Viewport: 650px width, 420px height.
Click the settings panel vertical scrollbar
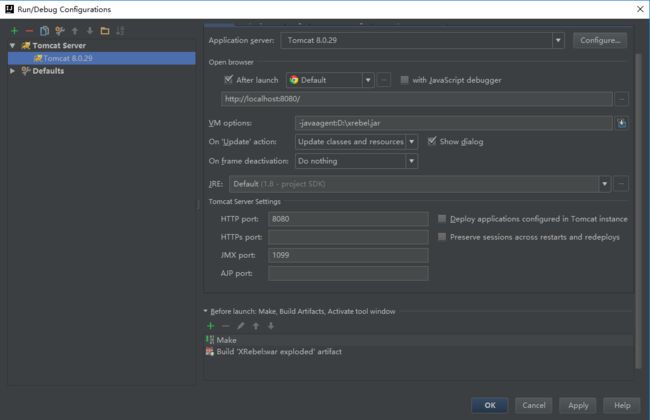(x=638, y=211)
